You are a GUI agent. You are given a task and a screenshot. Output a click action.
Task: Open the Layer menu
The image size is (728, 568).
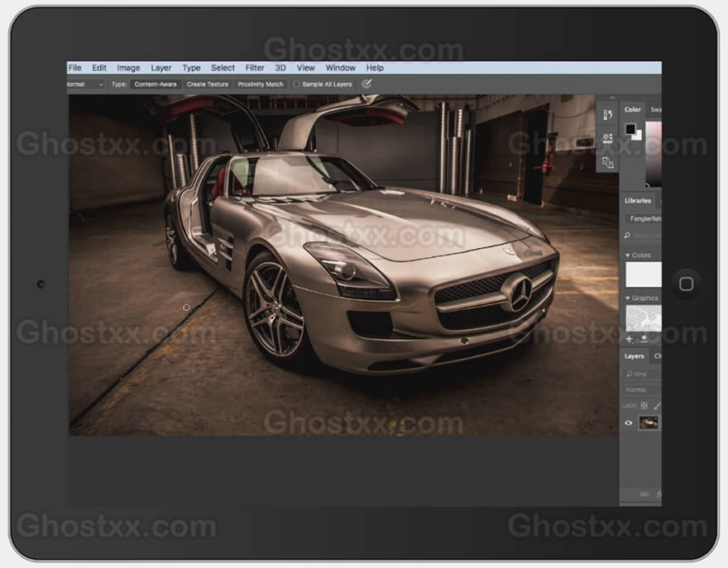point(161,68)
